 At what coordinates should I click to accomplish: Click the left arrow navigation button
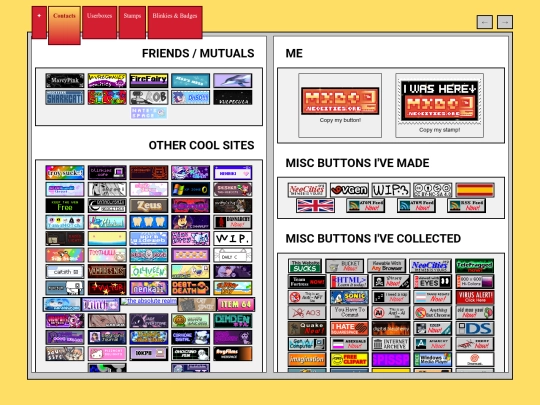[485, 22]
